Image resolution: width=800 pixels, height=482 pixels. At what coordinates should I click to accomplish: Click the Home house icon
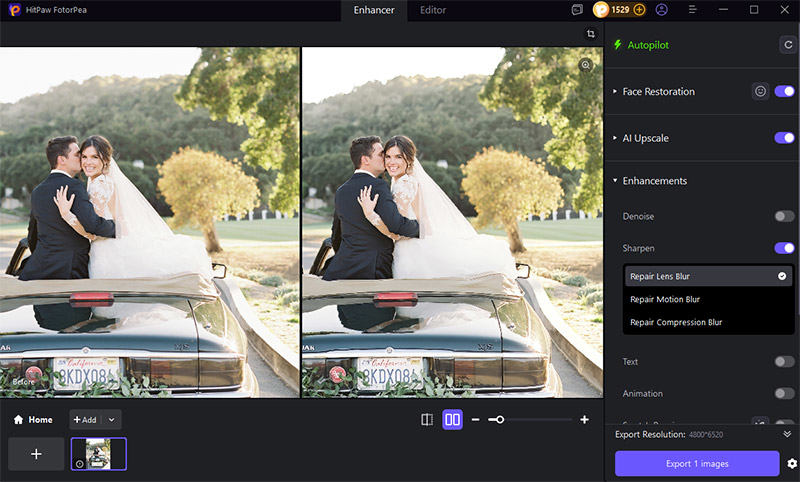pos(18,419)
